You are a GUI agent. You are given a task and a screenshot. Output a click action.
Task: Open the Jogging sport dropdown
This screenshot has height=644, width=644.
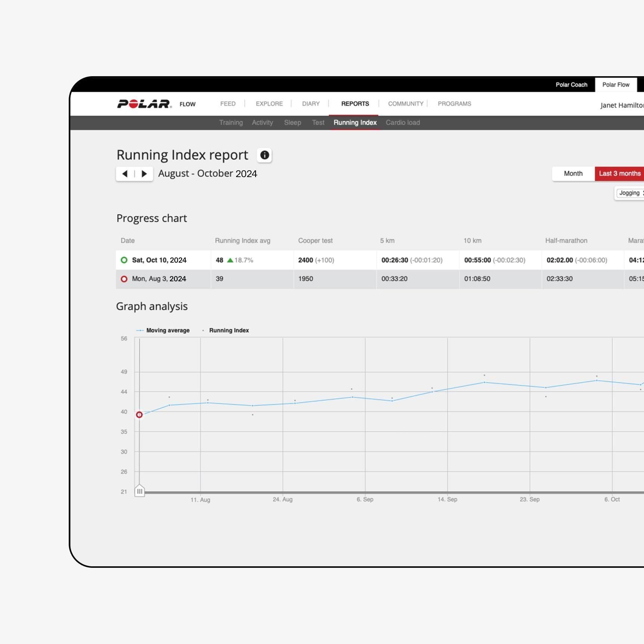[630, 193]
